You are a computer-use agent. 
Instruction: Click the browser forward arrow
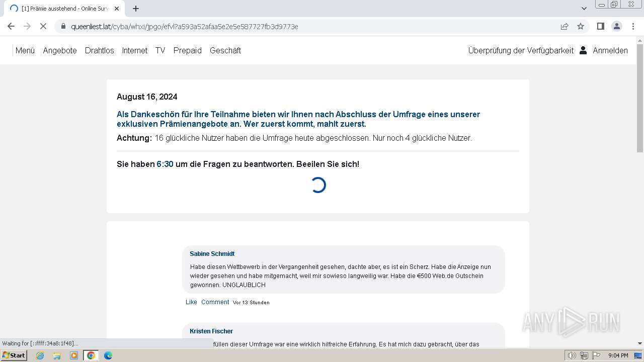click(27, 26)
